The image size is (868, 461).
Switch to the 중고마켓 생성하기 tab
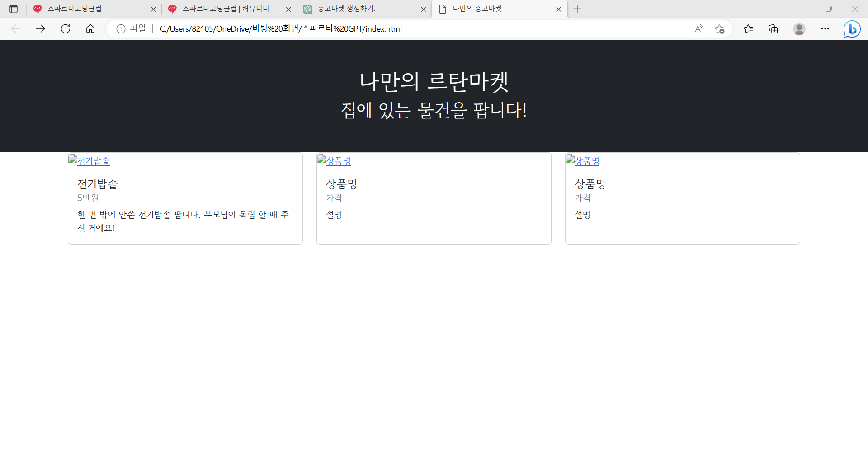(357, 9)
